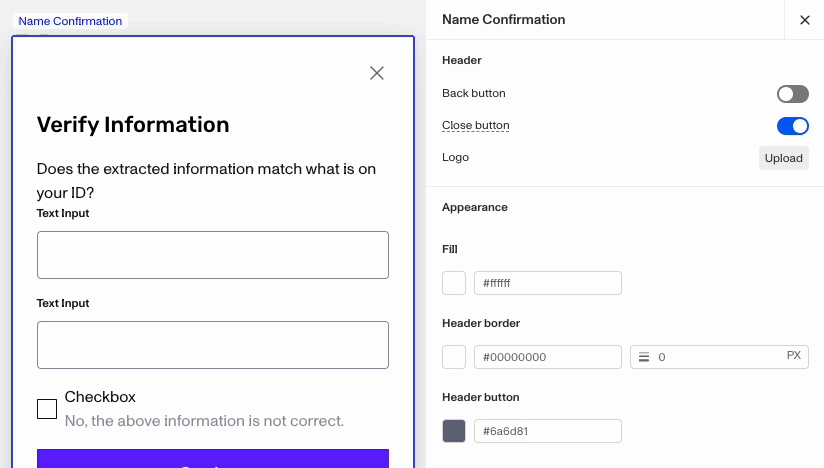Edit the Fill hex value #ffffff

(548, 283)
